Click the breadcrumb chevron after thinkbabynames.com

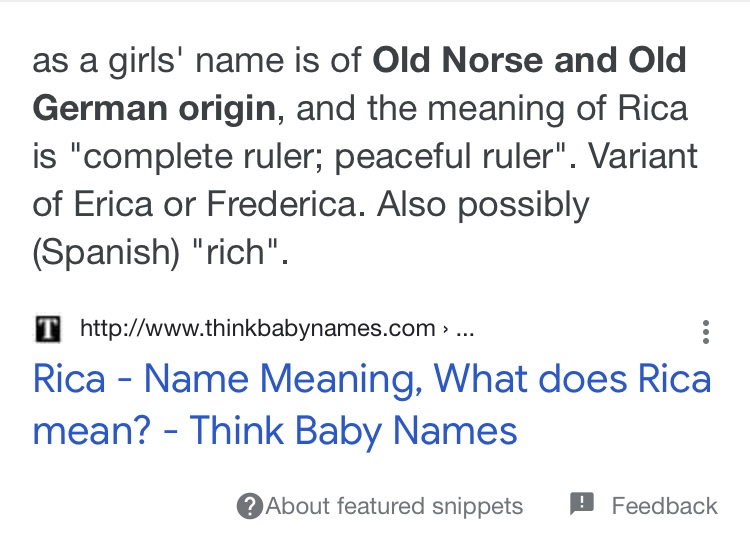click(445, 329)
